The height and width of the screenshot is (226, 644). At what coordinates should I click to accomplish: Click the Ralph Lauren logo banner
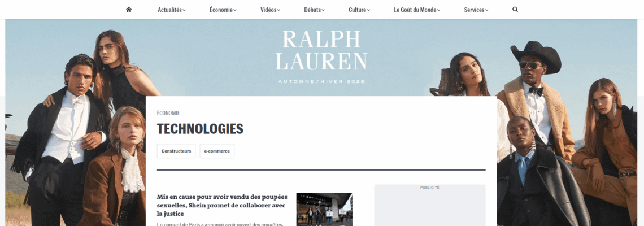coord(321,50)
